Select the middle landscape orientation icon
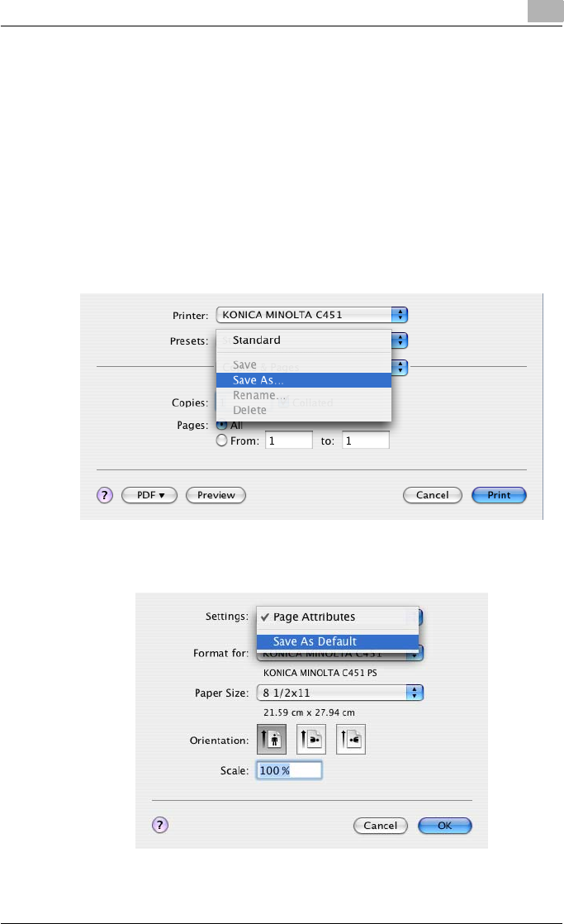The width and height of the screenshot is (564, 924). click(313, 741)
